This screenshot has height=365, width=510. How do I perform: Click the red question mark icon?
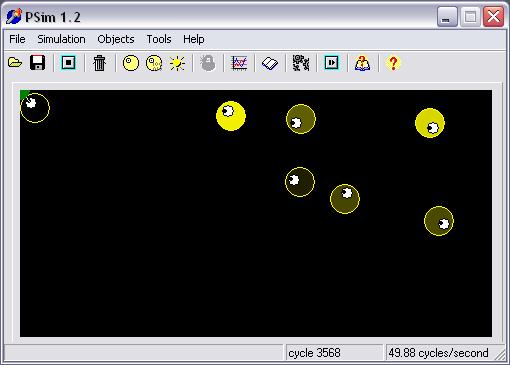393,63
